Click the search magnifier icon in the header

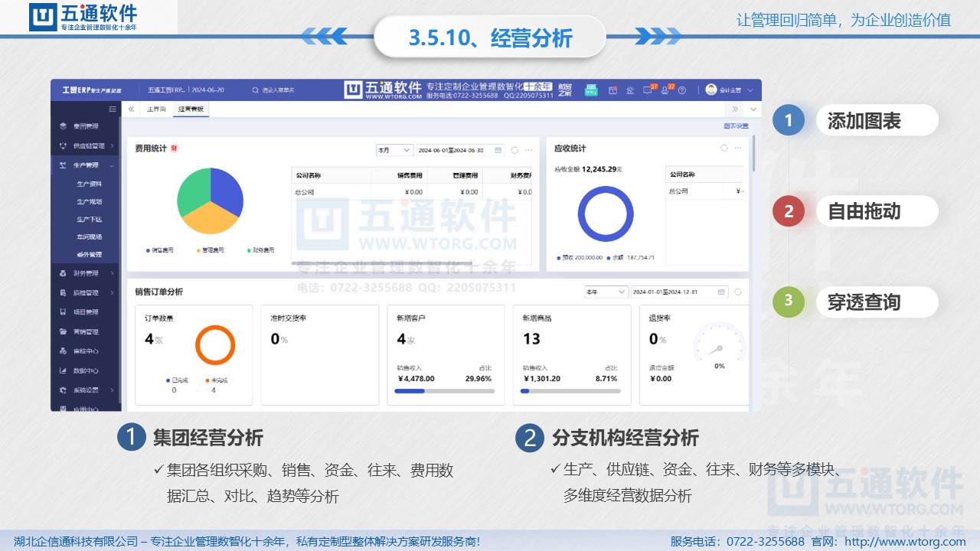coord(256,90)
